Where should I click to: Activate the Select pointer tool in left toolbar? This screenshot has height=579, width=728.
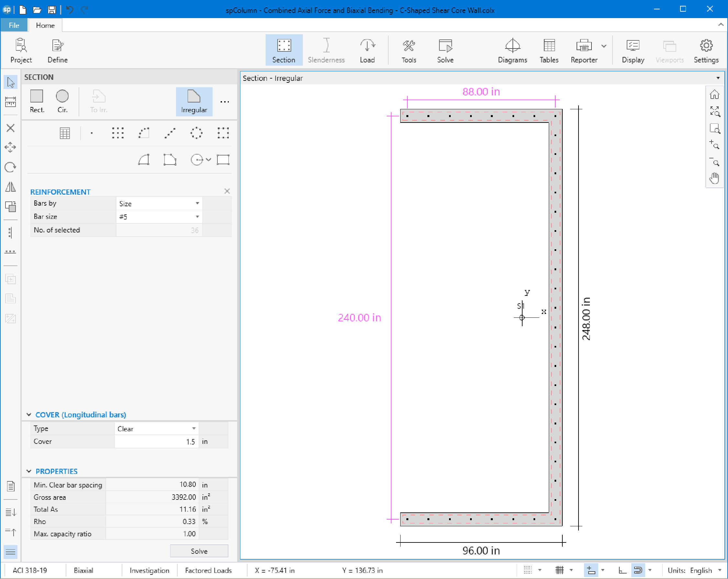(10, 82)
